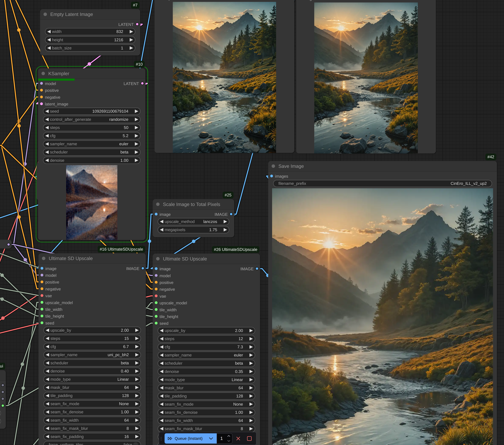Viewport: 504px width, 445px height.
Task: Decrease megapixels value with left arrow
Action: point(161,230)
